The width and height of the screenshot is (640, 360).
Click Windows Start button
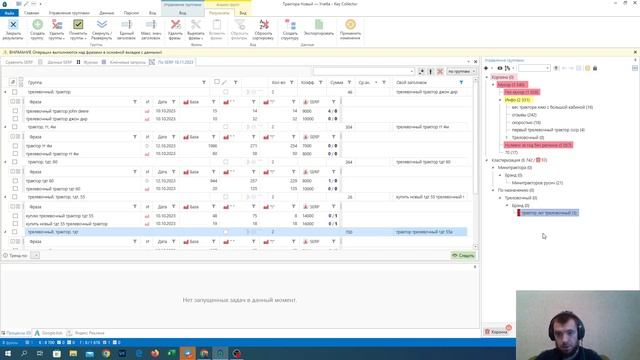click(7, 353)
